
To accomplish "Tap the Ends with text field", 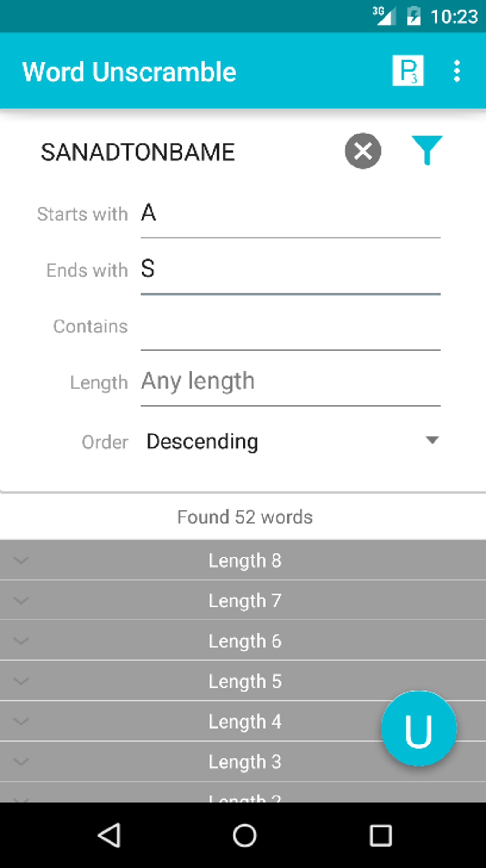I will [x=290, y=269].
